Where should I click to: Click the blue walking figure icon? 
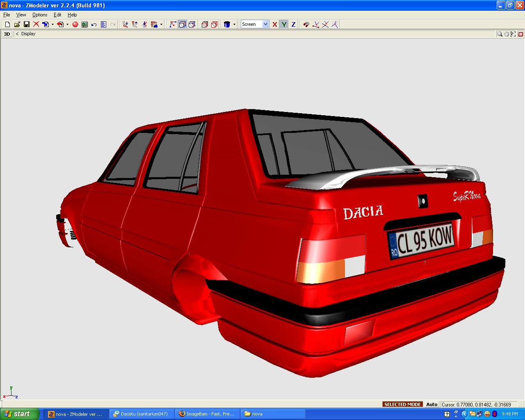coord(144,25)
